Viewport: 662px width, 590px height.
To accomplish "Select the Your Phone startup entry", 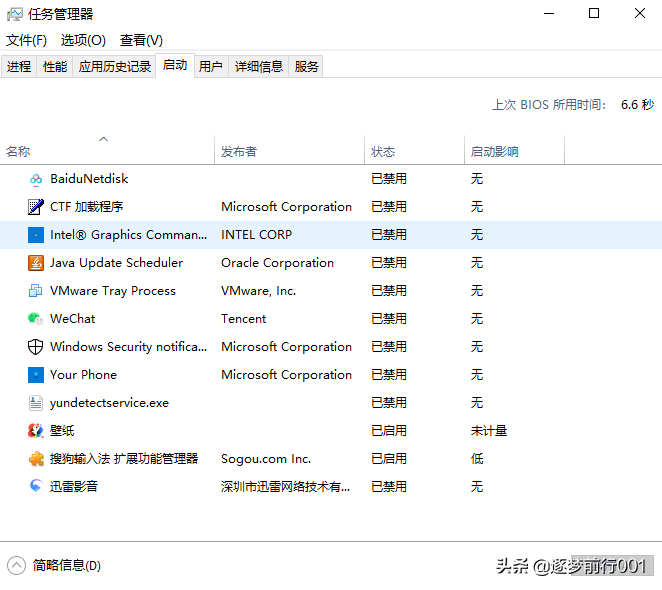I will click(331, 375).
